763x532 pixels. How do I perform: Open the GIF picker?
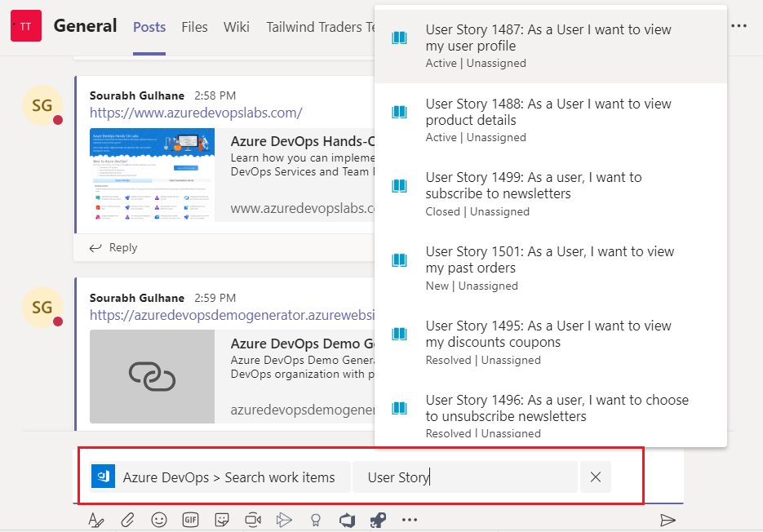click(190, 521)
